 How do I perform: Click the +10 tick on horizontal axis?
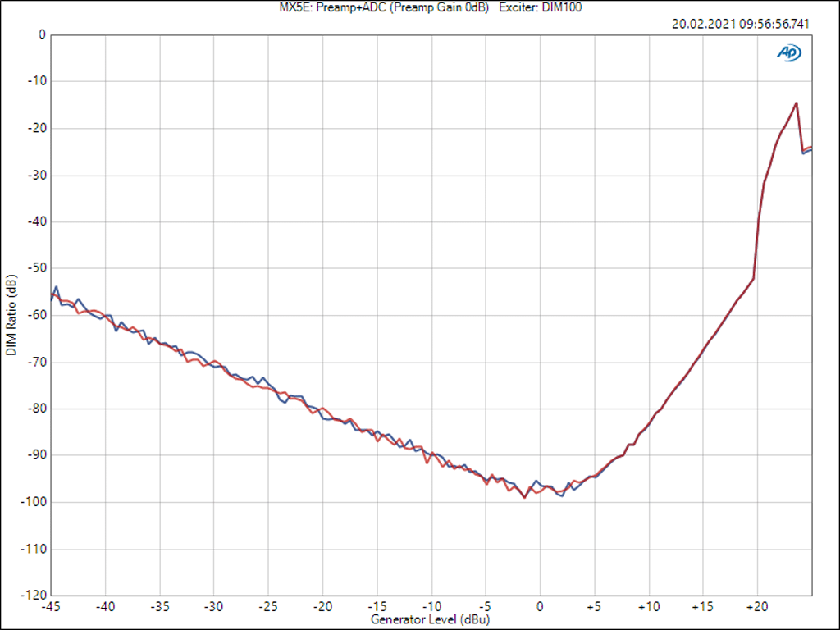point(648,606)
